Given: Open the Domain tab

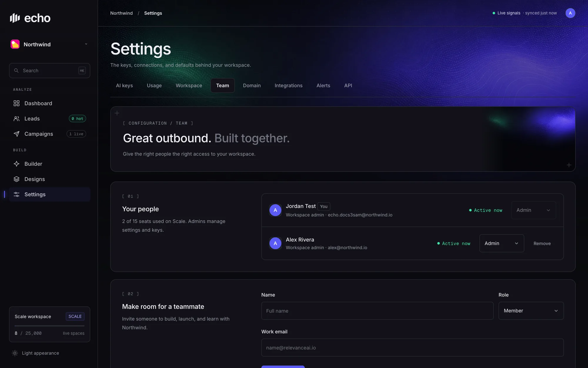Looking at the screenshot, I should (252, 86).
